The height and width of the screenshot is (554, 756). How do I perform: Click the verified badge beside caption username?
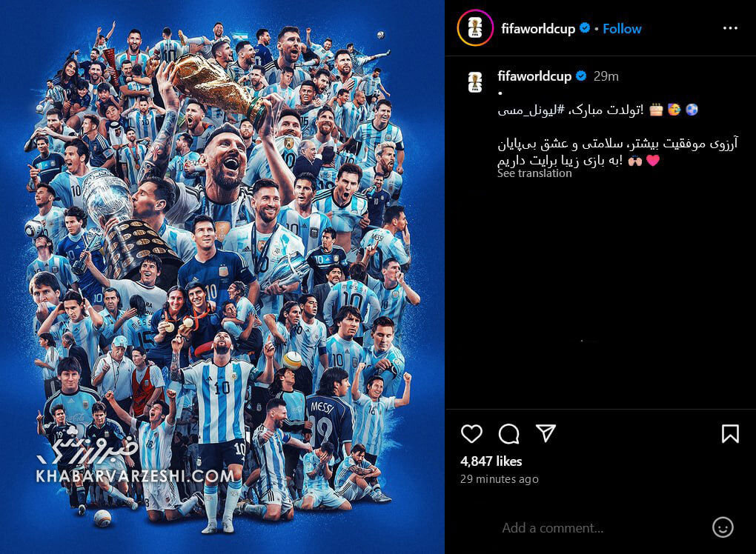click(581, 76)
